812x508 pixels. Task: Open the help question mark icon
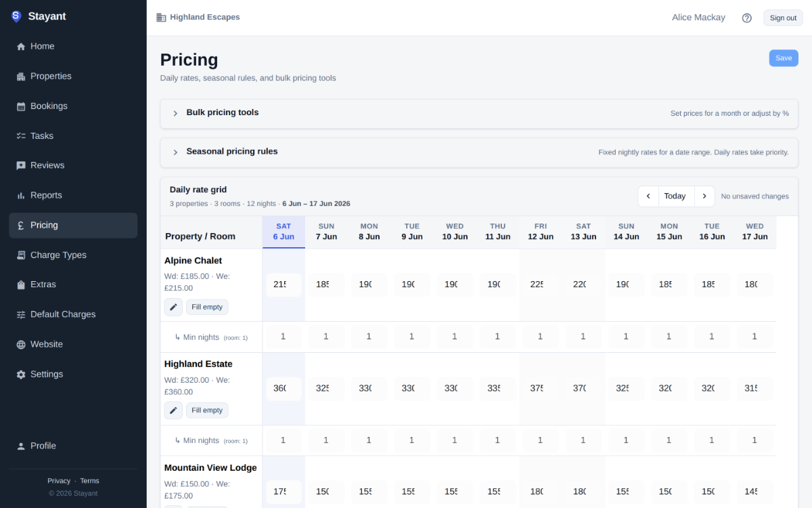pos(747,18)
